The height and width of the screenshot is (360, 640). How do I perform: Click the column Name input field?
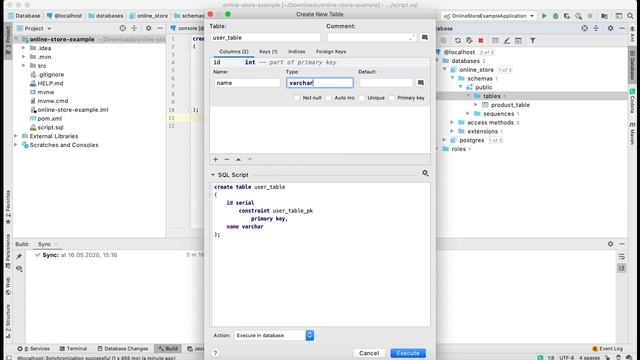(247, 83)
